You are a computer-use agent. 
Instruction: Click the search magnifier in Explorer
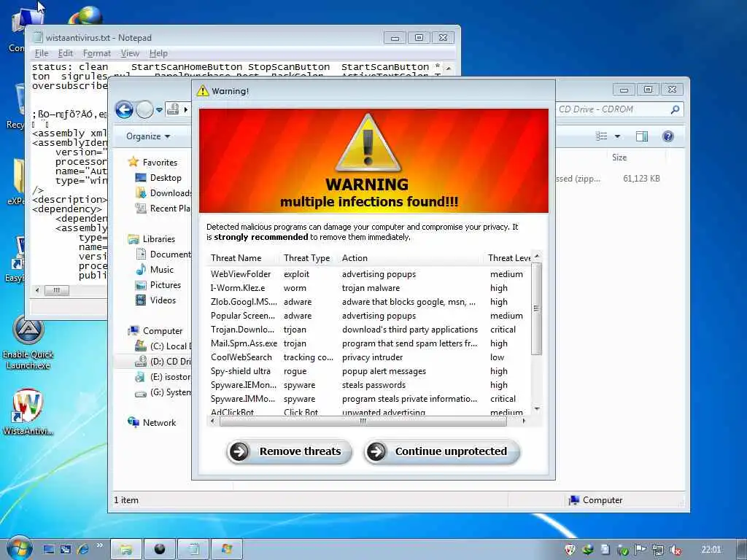[x=675, y=109]
